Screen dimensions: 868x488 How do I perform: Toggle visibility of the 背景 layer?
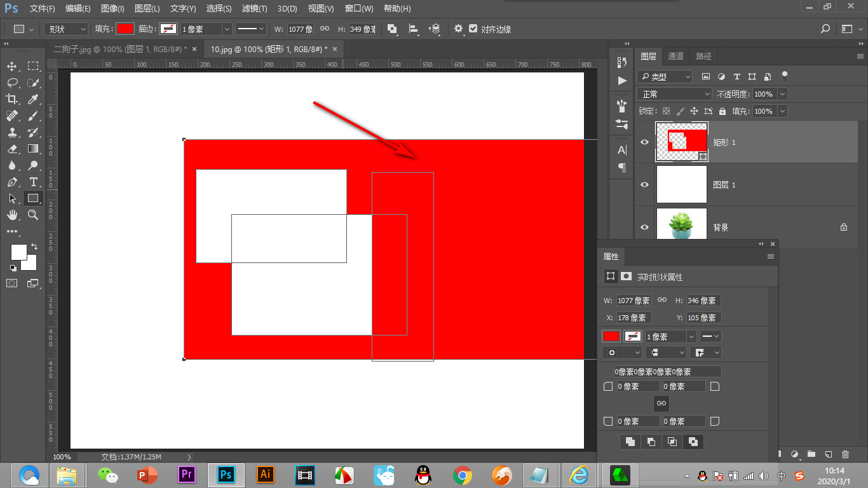[x=645, y=227]
